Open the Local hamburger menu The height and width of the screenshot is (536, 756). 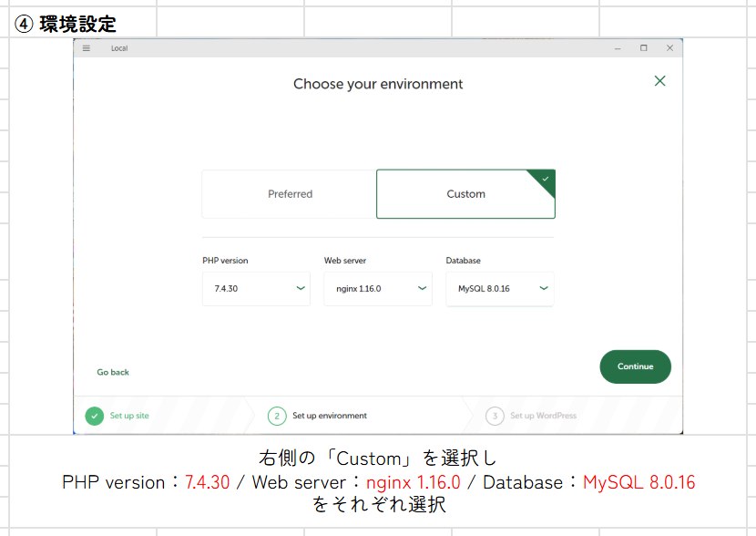(x=87, y=48)
